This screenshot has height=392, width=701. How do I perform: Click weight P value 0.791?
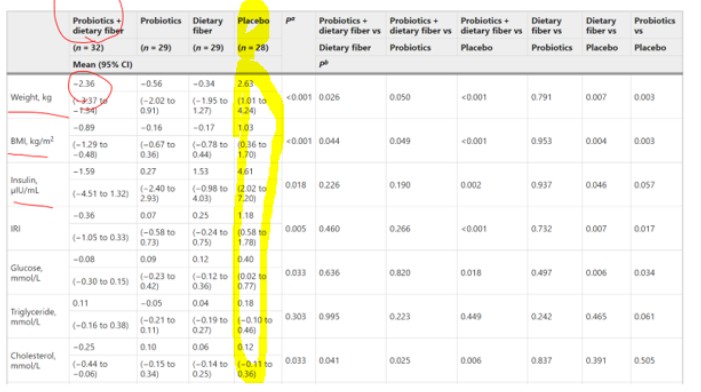[x=541, y=97]
